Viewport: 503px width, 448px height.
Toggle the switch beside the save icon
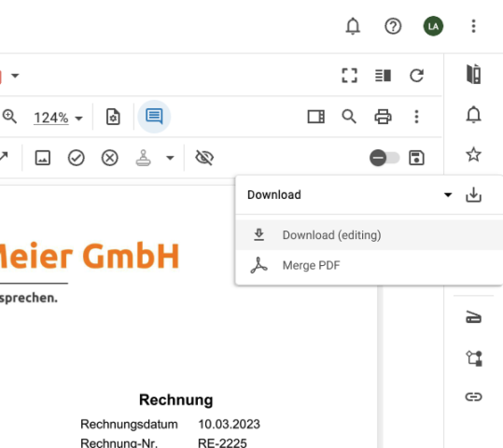coord(384,158)
